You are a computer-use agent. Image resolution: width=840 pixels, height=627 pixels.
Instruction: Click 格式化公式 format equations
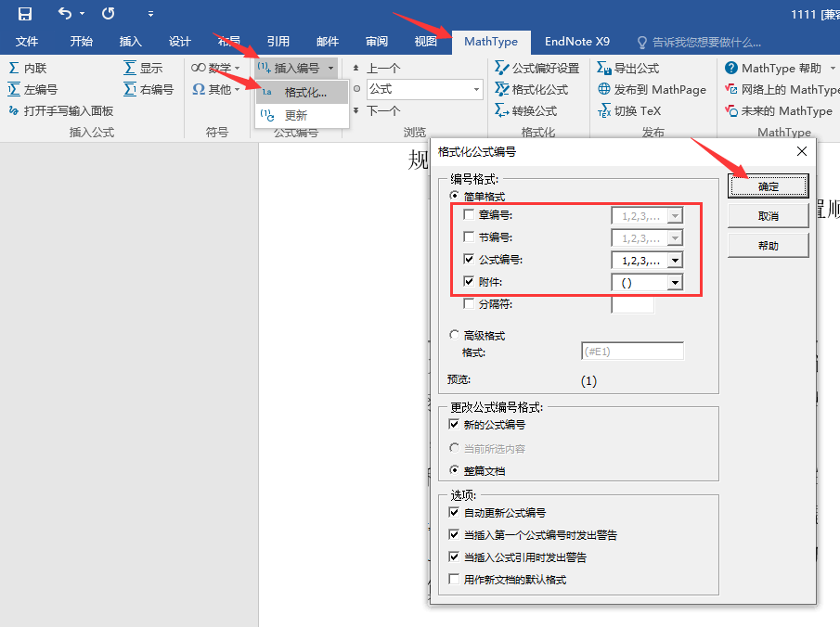click(x=532, y=89)
